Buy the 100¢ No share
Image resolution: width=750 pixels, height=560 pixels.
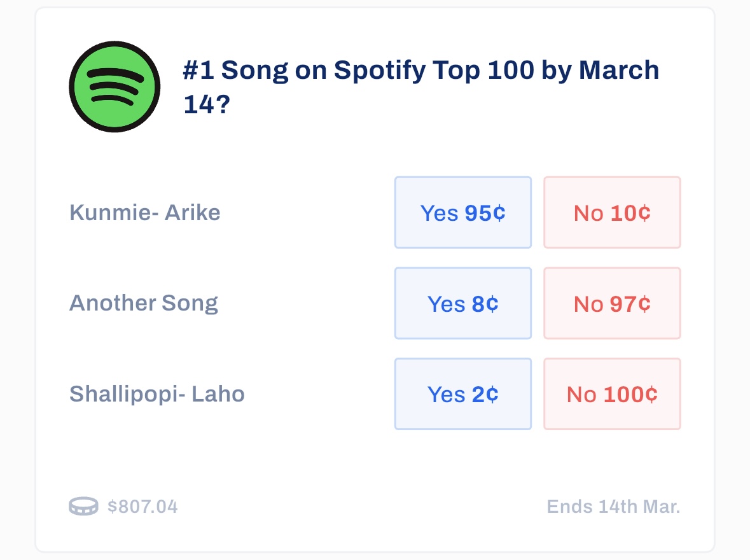(612, 394)
